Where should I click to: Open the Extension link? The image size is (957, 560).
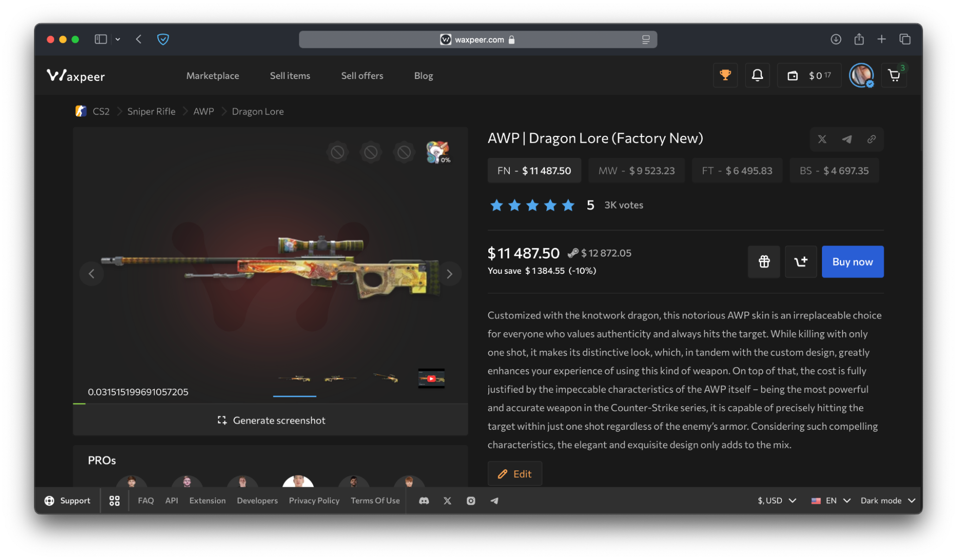click(207, 501)
